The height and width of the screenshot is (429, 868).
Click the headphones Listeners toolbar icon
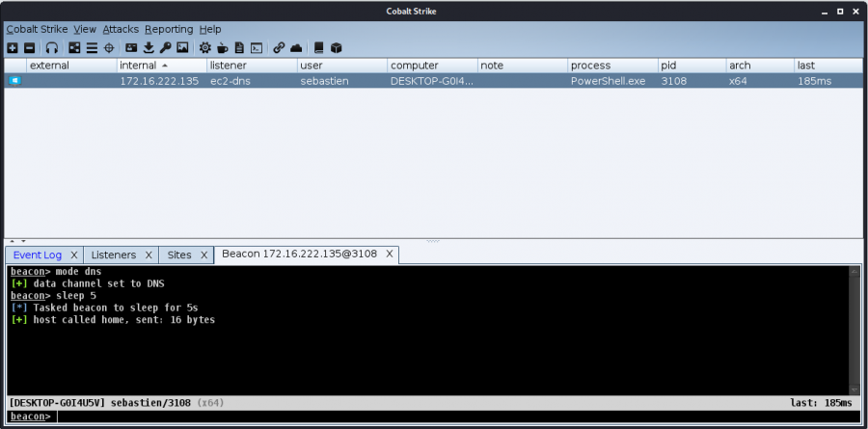click(x=52, y=47)
